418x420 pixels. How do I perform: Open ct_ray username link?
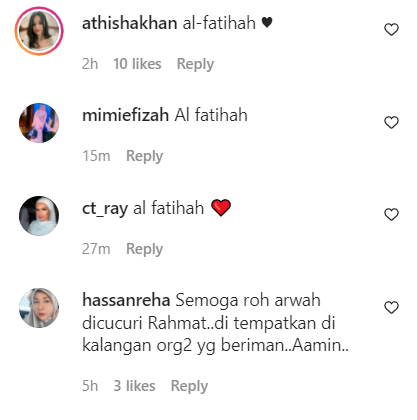pos(105,209)
